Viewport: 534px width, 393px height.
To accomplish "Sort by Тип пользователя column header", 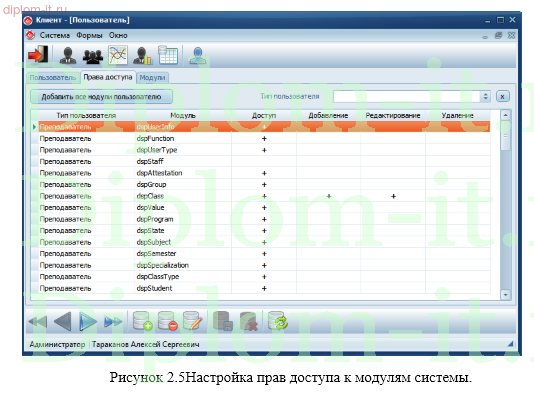I will pos(86,115).
